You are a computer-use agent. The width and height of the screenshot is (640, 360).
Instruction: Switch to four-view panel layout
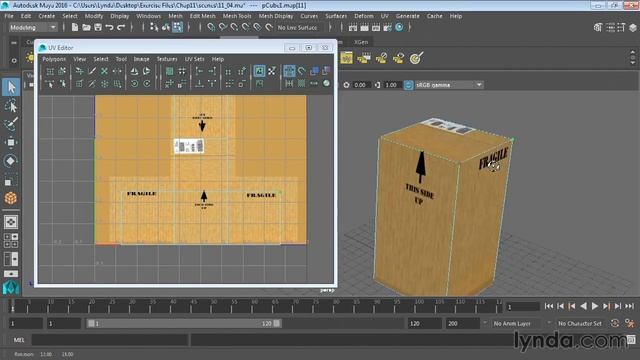pyautogui.click(x=11, y=240)
